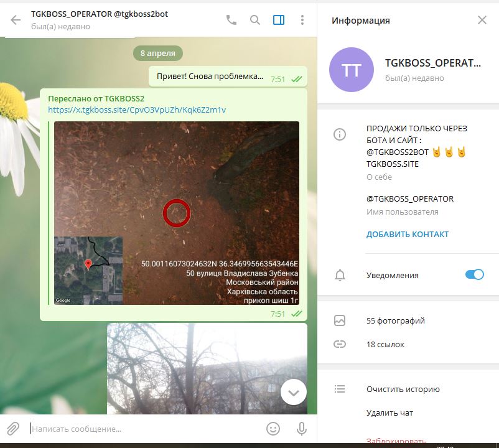Click the info circle icon beside bio
The width and height of the screenshot is (499, 448).
340,134
